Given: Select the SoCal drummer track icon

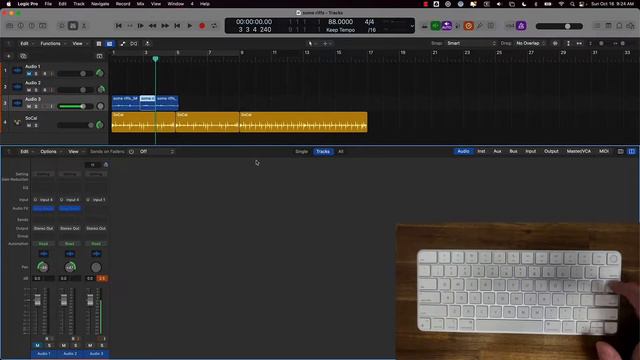Looking at the screenshot, I should pyautogui.click(x=17, y=122).
